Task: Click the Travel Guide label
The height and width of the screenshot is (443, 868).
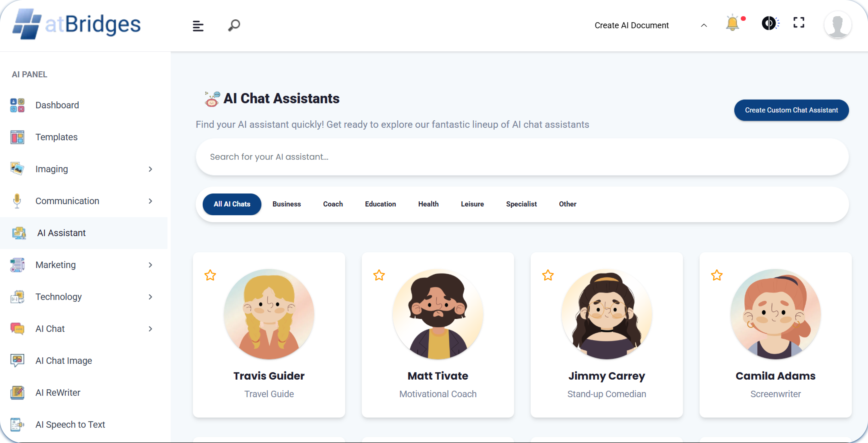Action: coord(269,394)
